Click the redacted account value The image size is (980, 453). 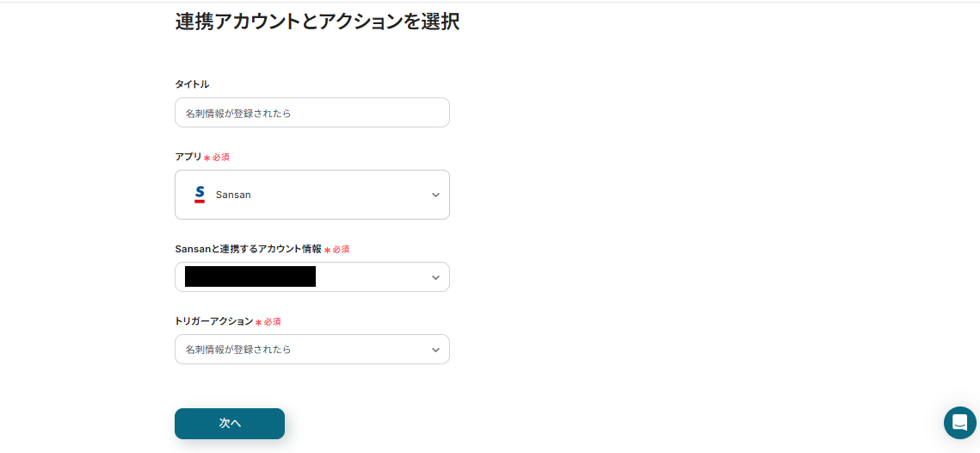(x=250, y=276)
